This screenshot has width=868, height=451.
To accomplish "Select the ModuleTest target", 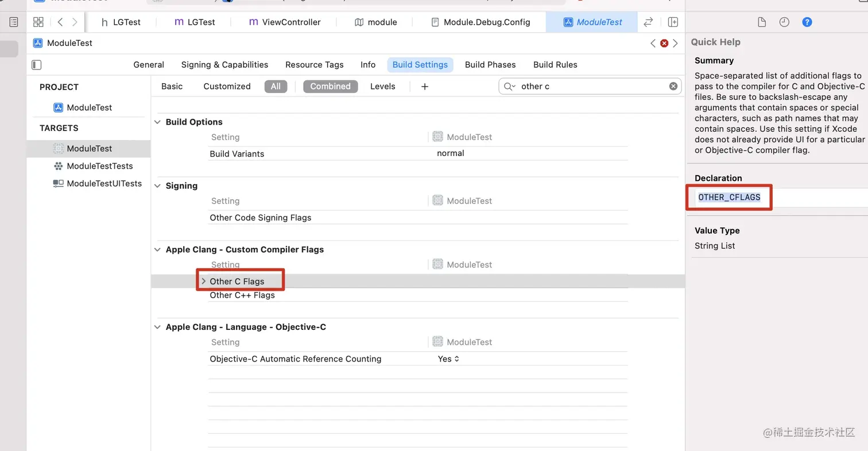I will click(88, 149).
